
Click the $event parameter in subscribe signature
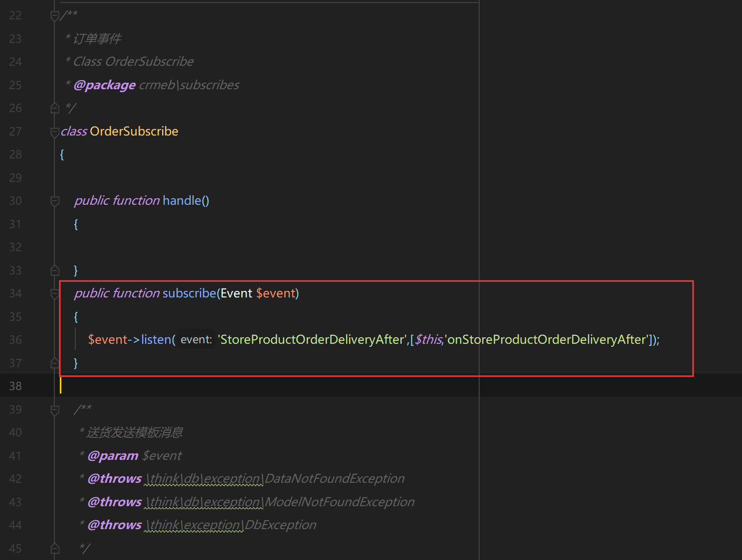pyautogui.click(x=276, y=293)
